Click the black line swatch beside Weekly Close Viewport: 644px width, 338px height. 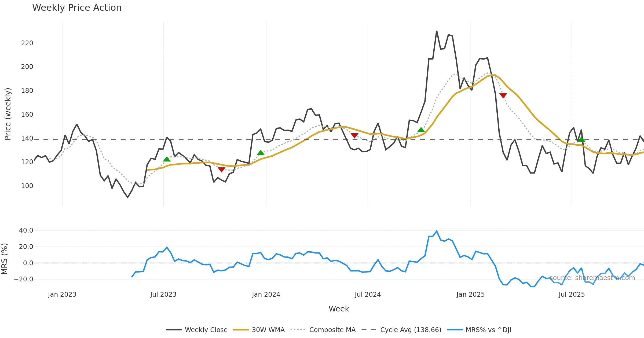(174, 330)
